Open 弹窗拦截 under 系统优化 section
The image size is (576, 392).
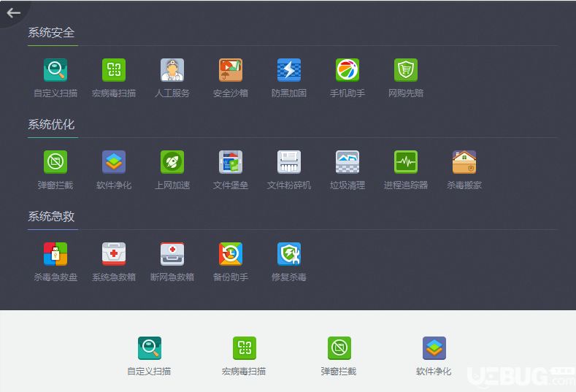tap(55, 161)
